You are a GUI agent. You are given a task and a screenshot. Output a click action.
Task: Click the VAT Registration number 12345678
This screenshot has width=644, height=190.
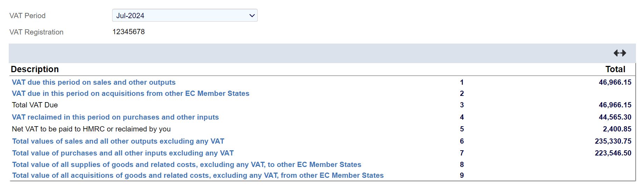(x=129, y=32)
